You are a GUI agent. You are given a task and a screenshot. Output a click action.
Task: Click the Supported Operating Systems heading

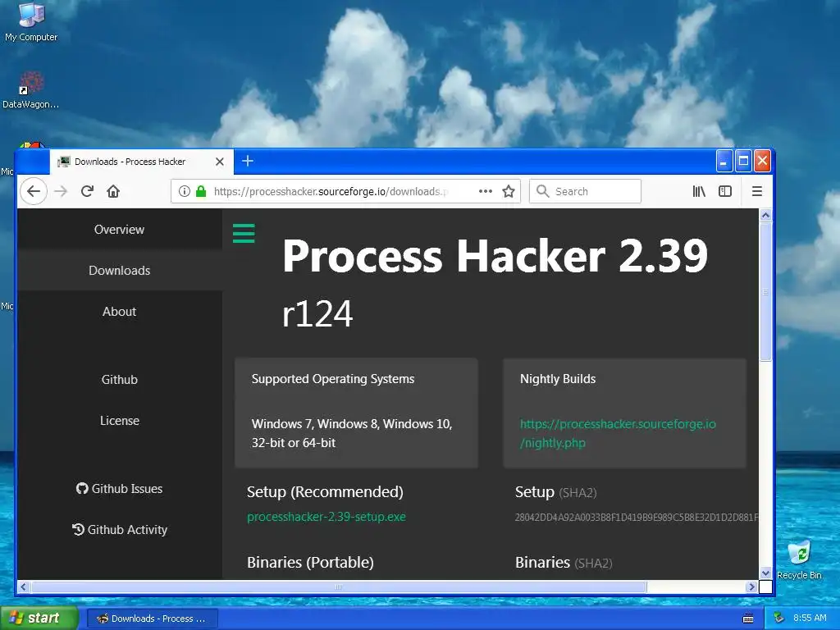pyautogui.click(x=333, y=379)
